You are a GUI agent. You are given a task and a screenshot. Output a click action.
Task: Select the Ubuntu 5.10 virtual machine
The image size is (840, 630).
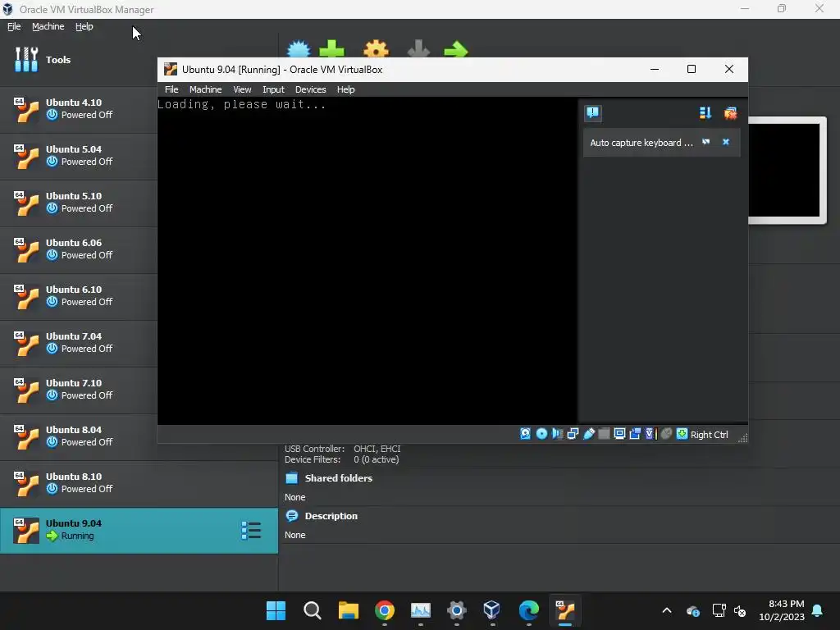pyautogui.click(x=78, y=203)
